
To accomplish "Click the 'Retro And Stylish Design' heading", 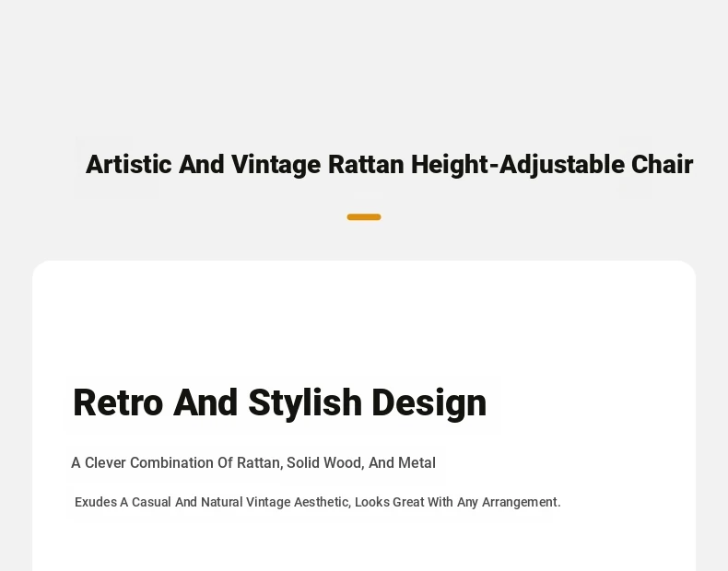I will (279, 403).
